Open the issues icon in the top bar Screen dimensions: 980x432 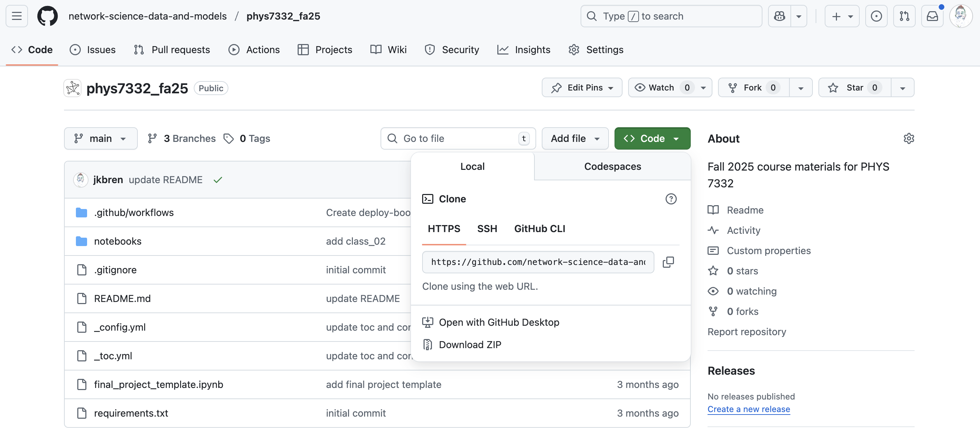[876, 16]
